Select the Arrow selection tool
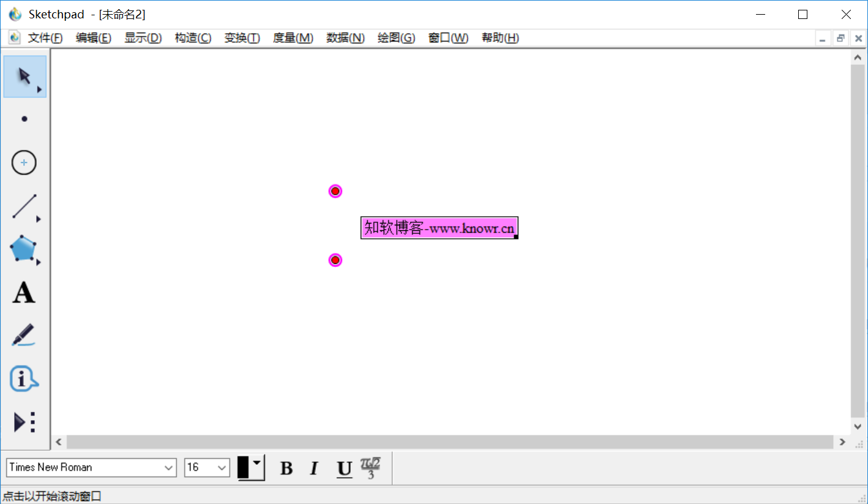This screenshot has width=868, height=504. [x=24, y=77]
